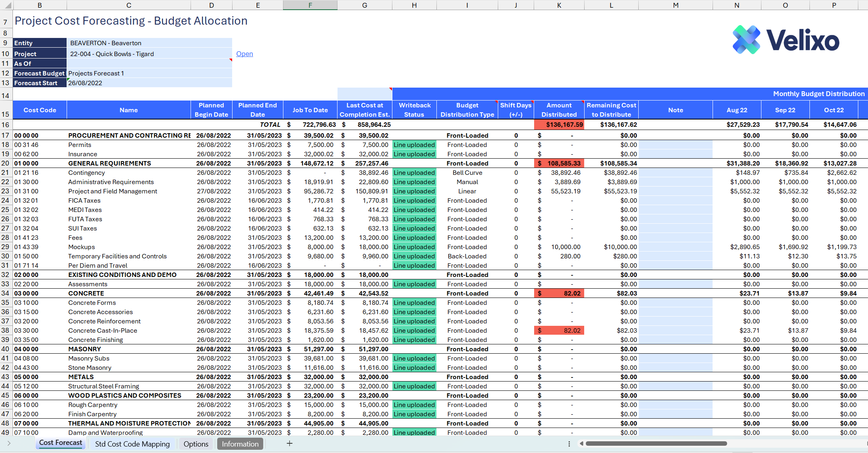868x453 pixels.
Task: Select row 16 header
Action: point(5,125)
